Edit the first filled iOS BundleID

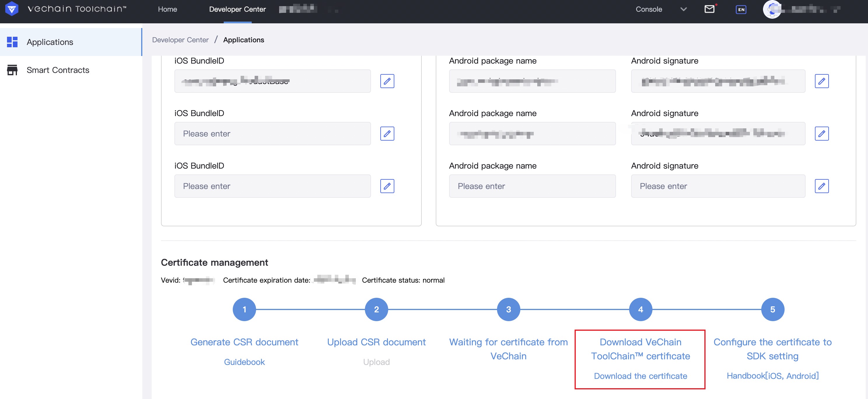[387, 81]
